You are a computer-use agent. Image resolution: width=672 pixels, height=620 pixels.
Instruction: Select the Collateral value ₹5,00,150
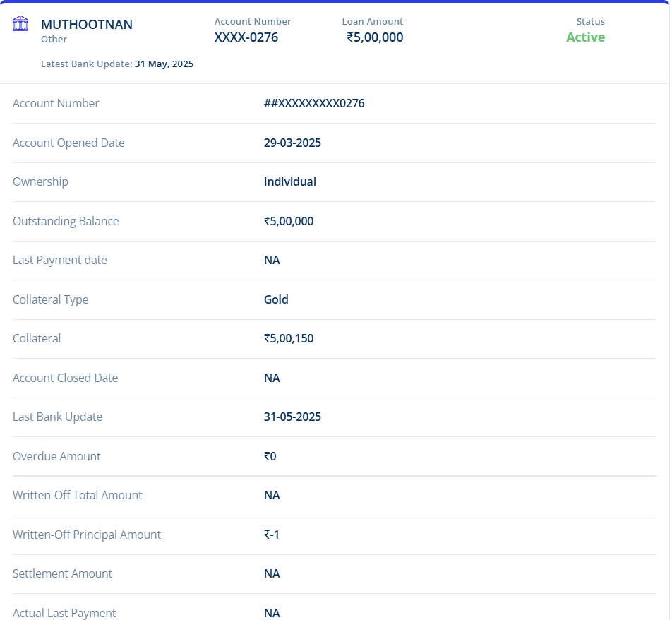point(289,339)
